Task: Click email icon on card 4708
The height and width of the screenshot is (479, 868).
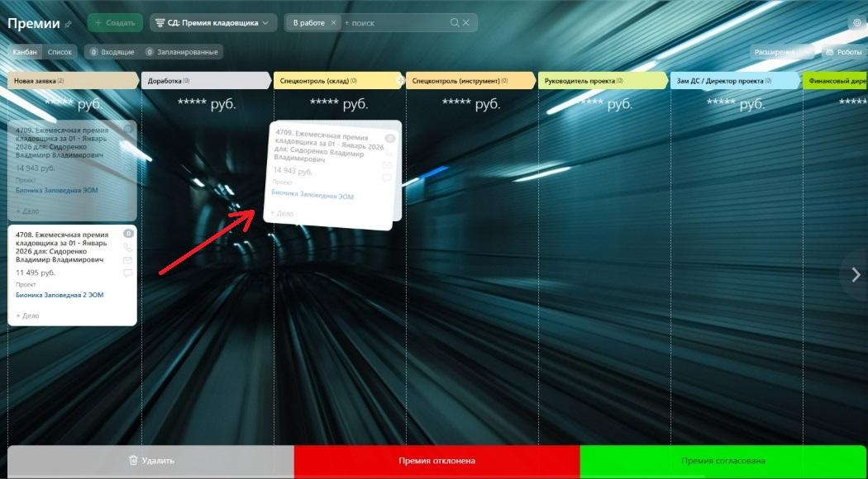Action: tap(127, 260)
